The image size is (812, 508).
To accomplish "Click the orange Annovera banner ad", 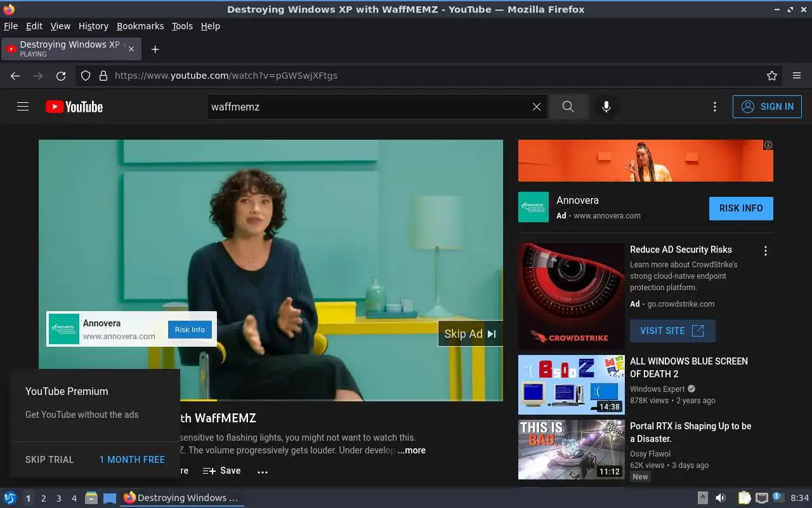I will [x=646, y=161].
